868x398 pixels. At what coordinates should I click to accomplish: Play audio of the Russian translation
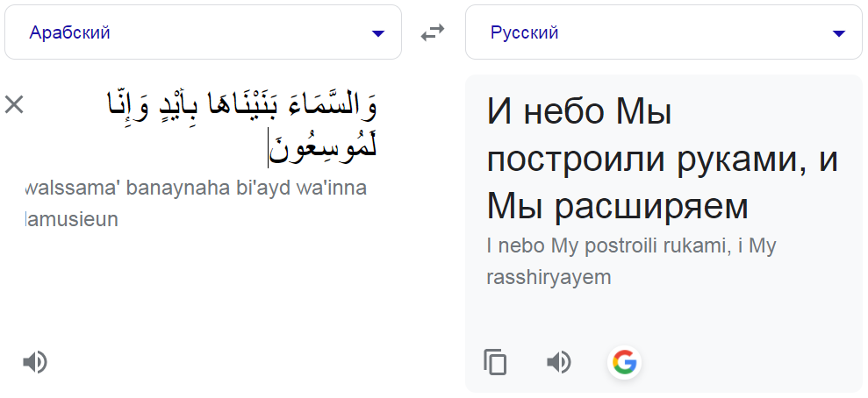pyautogui.click(x=559, y=362)
